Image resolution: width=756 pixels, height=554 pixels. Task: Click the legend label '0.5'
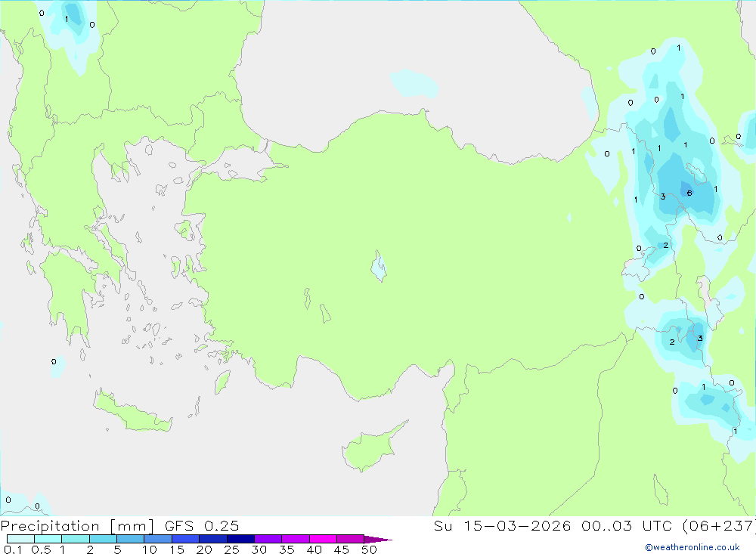tap(41, 549)
